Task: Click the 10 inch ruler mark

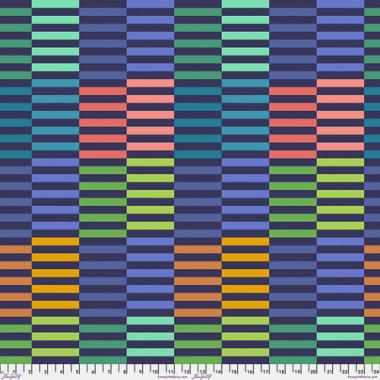Action: tap(155, 372)
